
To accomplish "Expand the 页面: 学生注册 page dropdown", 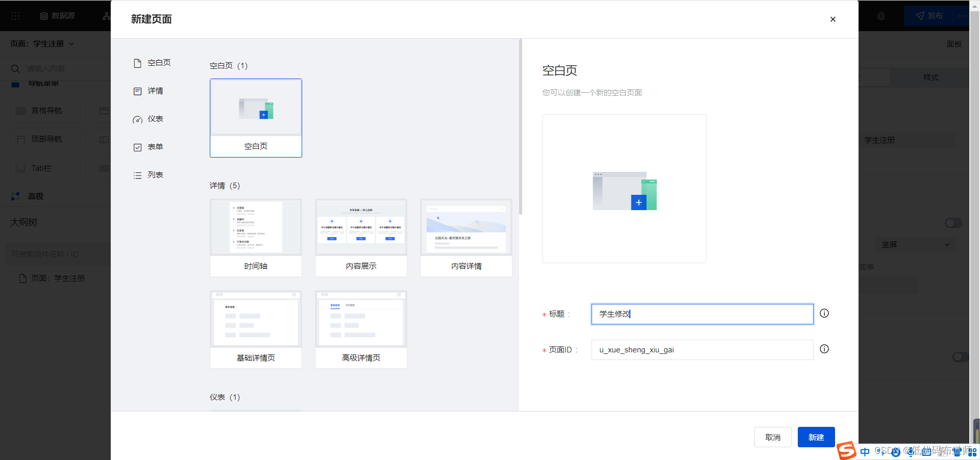I will (x=42, y=44).
